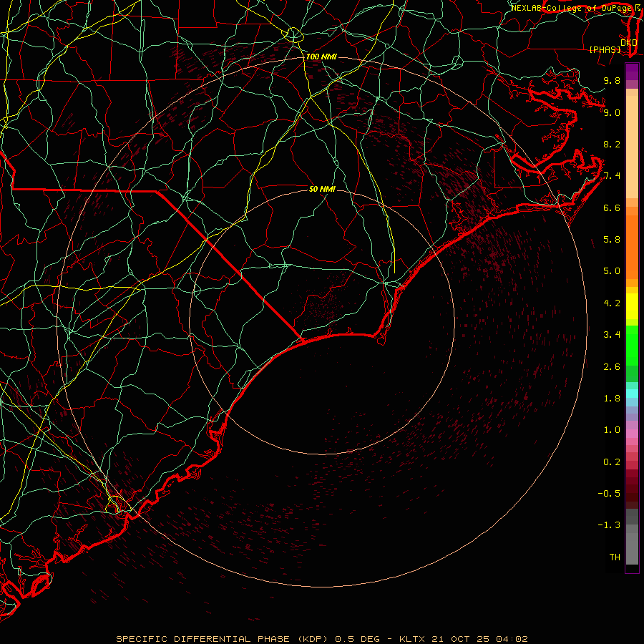Click the 0.2 value on the scale
Image resolution: width=644 pixels, height=644 pixels.
(x=612, y=462)
